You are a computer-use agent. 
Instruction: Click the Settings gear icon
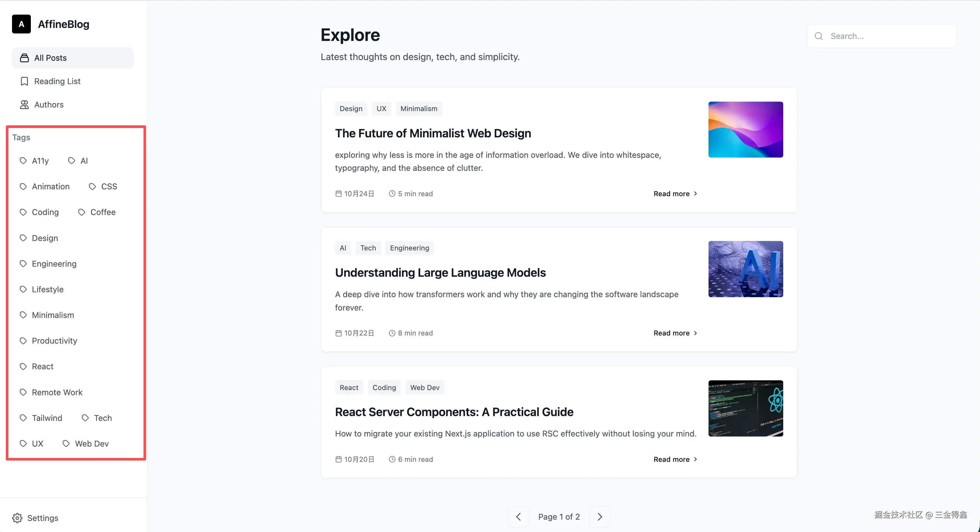(17, 518)
